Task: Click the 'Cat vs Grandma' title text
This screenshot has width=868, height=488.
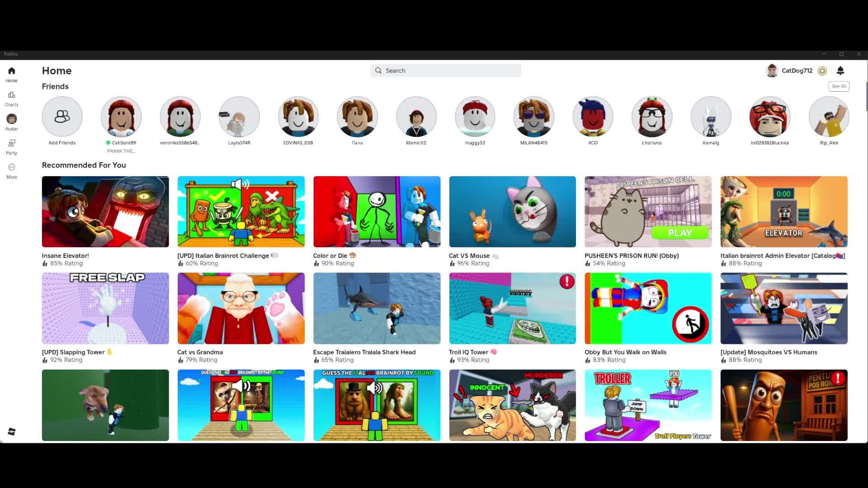Action: [x=200, y=352]
